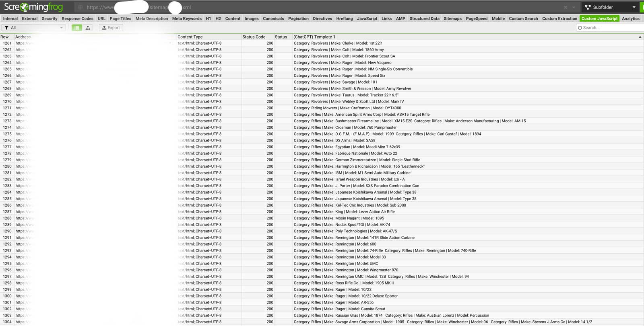This screenshot has height=326, width=644.
Task: Focus the Search input field
Action: (610, 28)
